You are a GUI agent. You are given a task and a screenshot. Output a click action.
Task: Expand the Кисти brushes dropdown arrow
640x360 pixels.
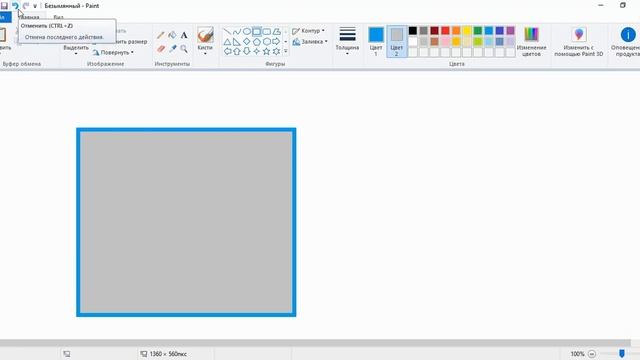pos(205,54)
